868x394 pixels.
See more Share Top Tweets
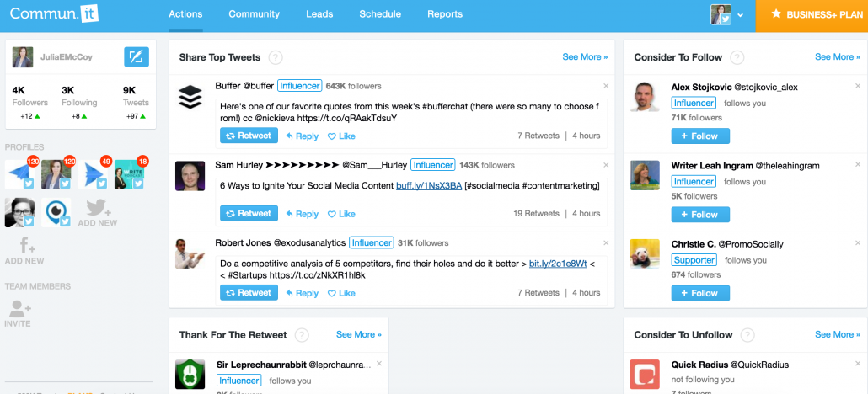click(x=585, y=57)
